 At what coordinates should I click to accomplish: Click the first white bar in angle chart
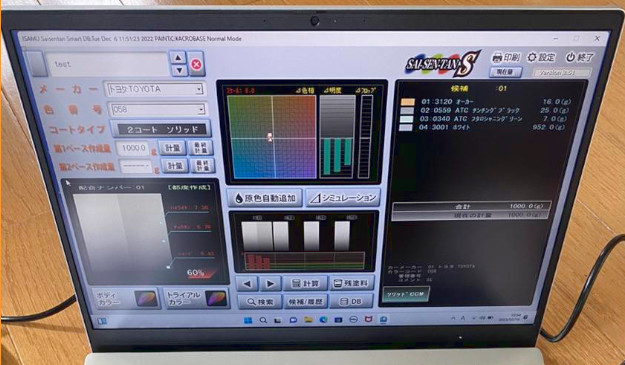pyautogui.click(x=257, y=236)
